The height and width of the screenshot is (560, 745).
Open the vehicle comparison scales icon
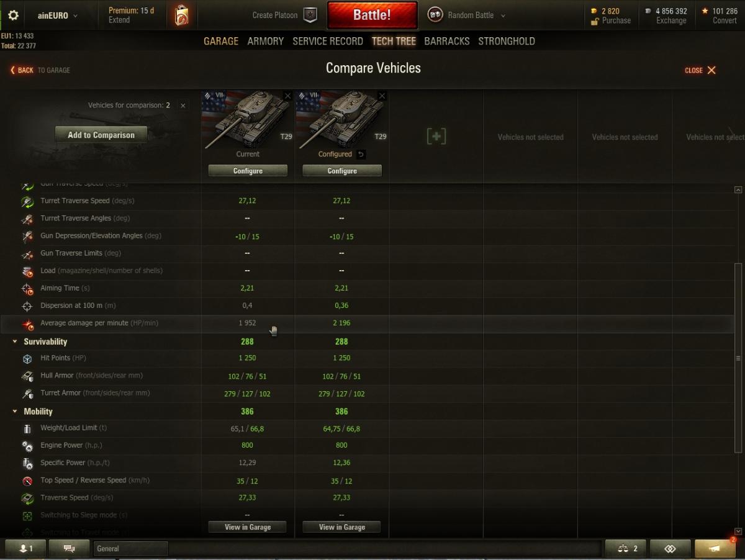point(626,549)
